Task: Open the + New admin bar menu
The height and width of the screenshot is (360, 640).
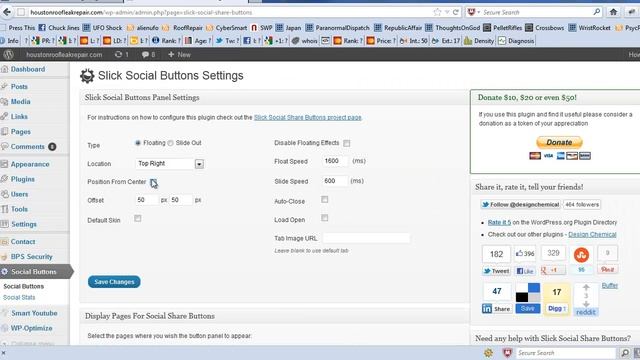Action: point(179,54)
